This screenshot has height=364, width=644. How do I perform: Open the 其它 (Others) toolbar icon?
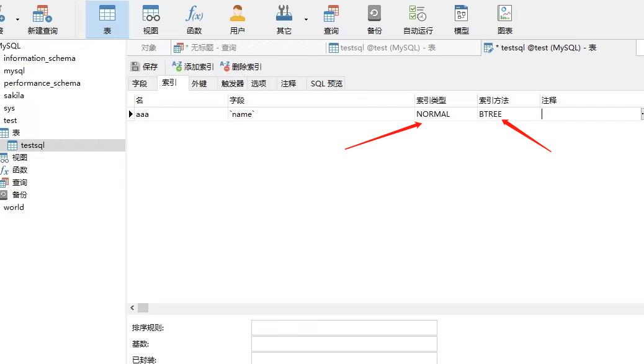[284, 19]
